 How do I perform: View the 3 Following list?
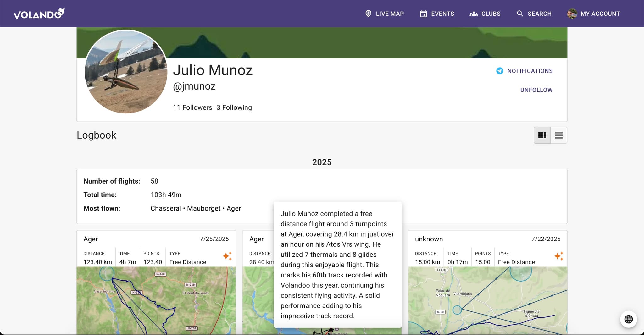(234, 107)
